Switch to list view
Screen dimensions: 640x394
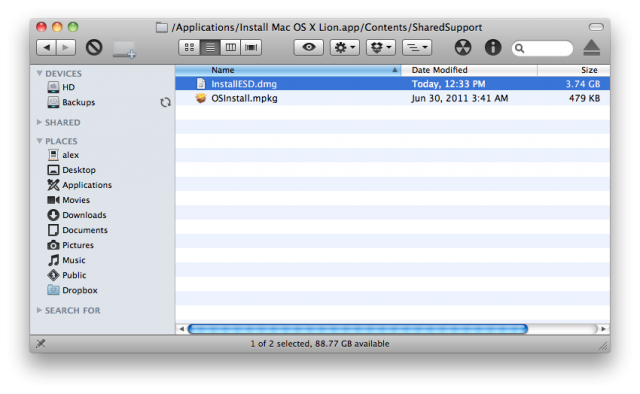210,48
